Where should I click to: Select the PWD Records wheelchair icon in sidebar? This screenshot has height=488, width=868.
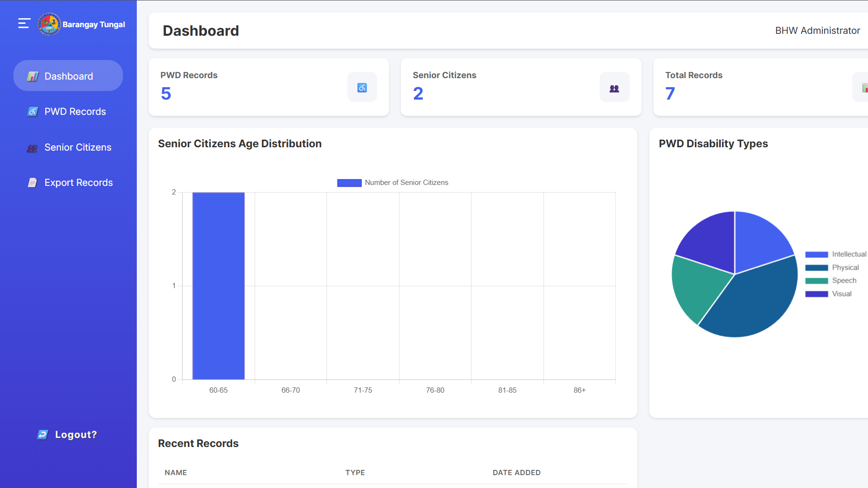click(32, 111)
